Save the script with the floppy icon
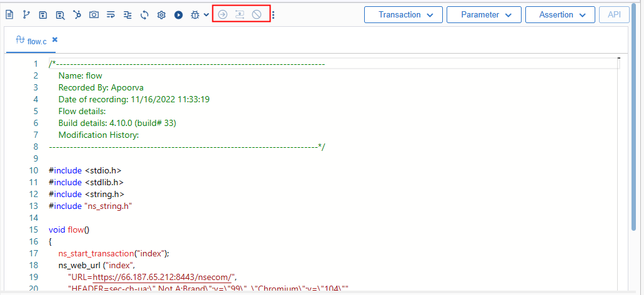This screenshot has height=295, width=644. click(43, 15)
